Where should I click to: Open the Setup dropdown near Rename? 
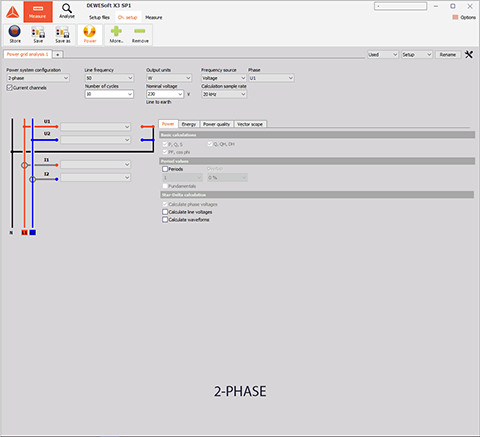click(417, 55)
